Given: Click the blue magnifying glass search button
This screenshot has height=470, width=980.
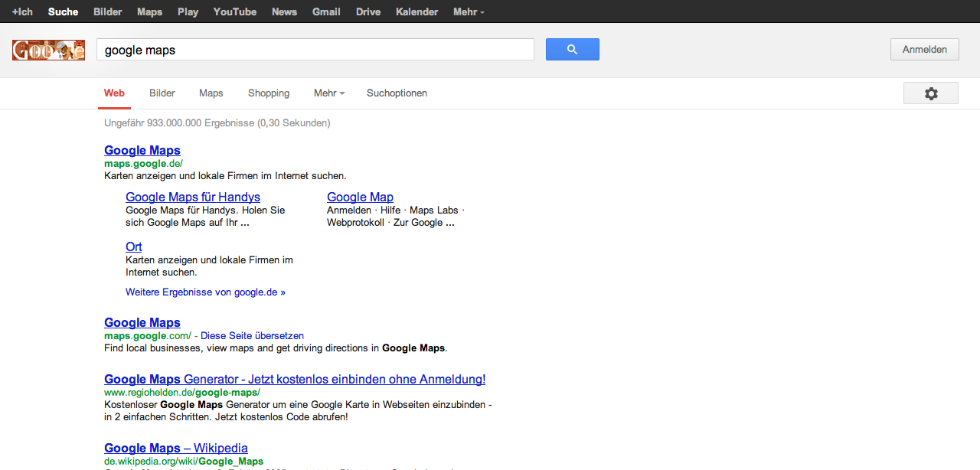Looking at the screenshot, I should coord(572,50).
